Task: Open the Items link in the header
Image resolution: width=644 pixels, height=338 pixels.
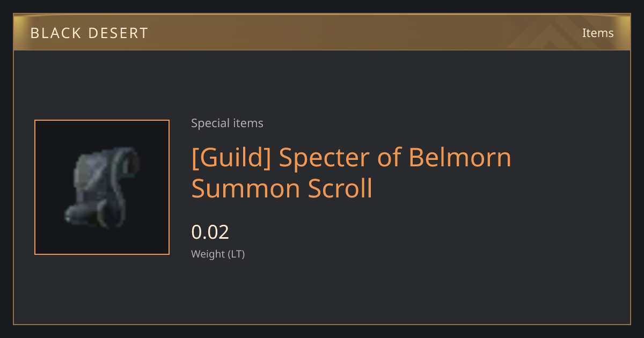Action: pos(598,33)
